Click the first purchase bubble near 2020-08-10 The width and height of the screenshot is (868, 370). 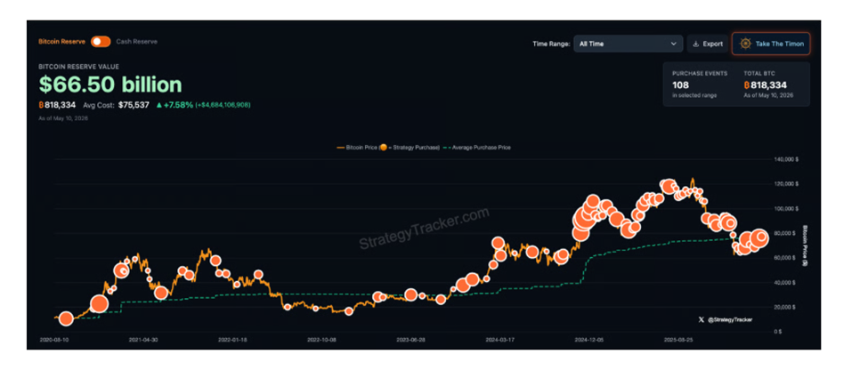pyautogui.click(x=66, y=318)
